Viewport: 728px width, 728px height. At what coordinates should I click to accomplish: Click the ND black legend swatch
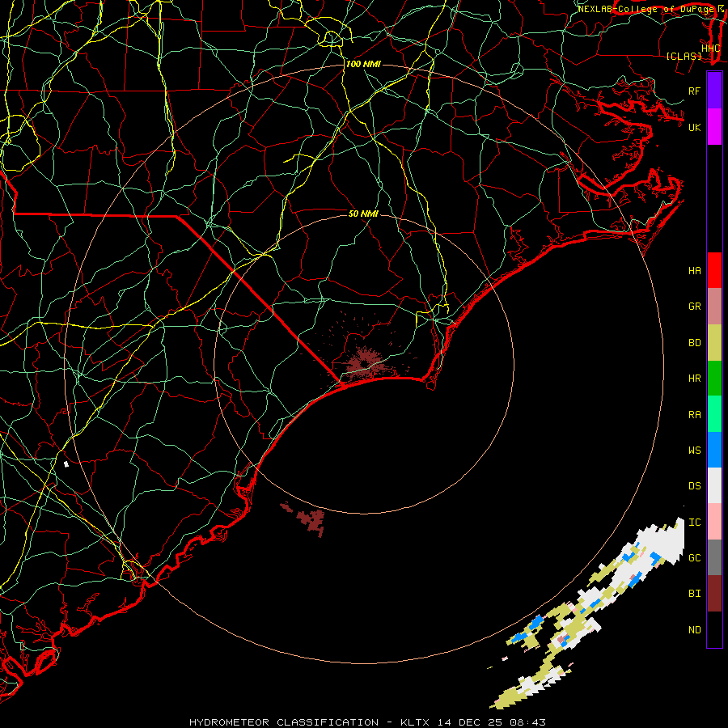coord(714,629)
